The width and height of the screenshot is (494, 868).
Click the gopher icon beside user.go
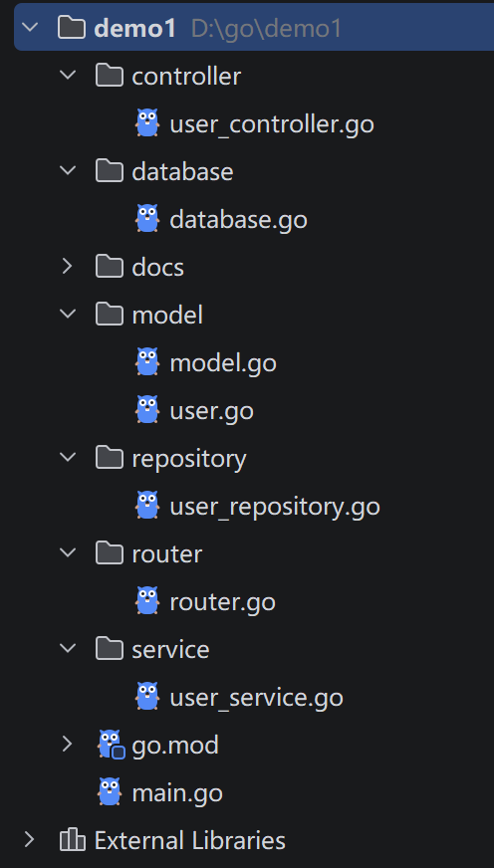[x=147, y=410]
